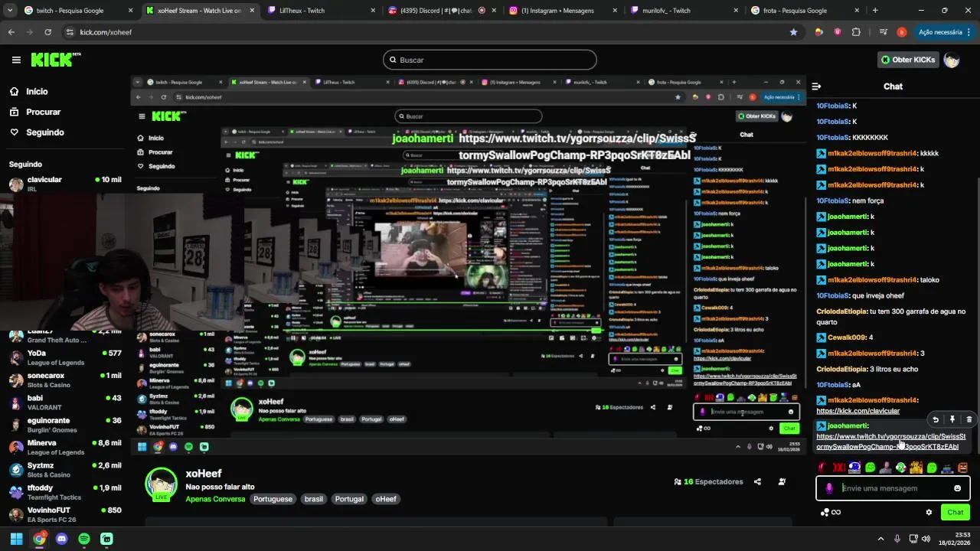Viewport: 980px width, 551px height.
Task: Click the Envie uma mensagem input
Action: (893, 488)
